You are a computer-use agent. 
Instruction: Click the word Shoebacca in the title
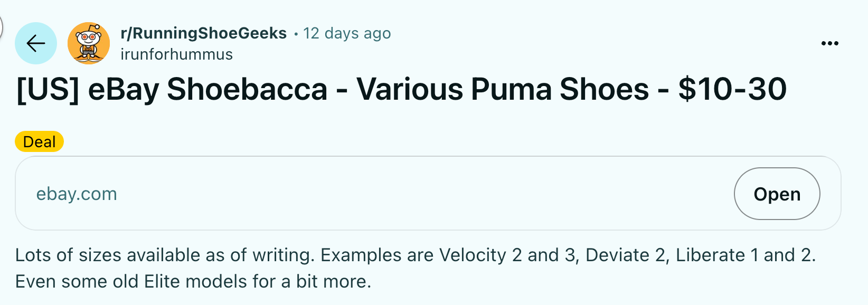click(247, 89)
